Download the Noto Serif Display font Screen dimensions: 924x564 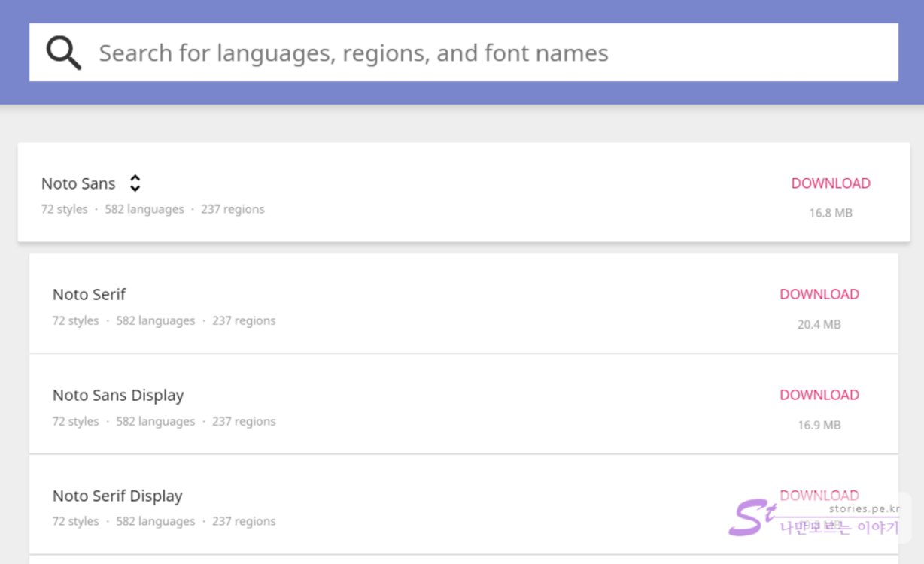(x=819, y=495)
